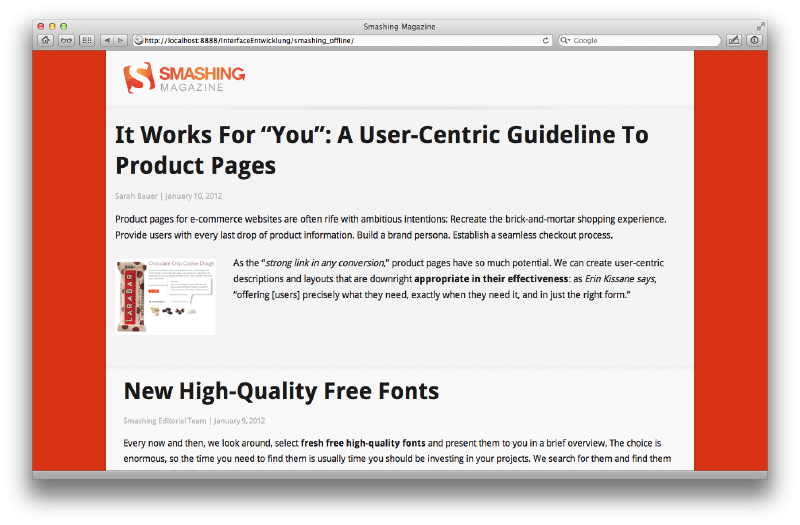The height and width of the screenshot is (525, 800).
Task: Open the Reading List glasses icon
Action: (x=66, y=40)
